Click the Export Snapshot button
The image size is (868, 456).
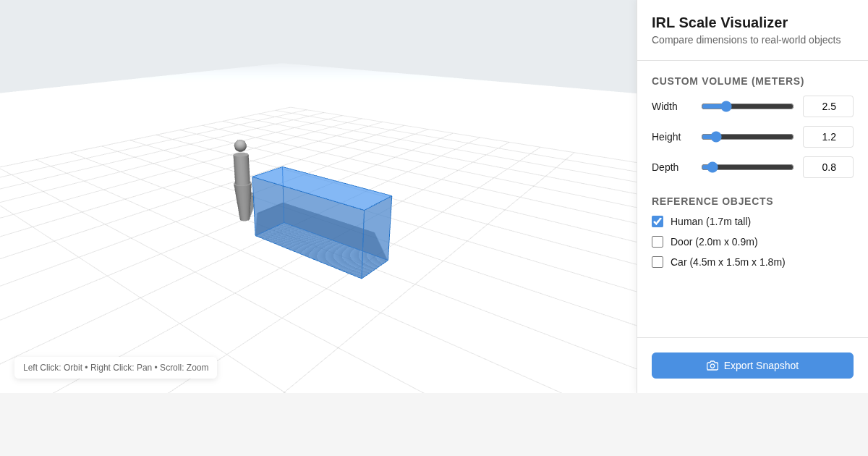(752, 366)
